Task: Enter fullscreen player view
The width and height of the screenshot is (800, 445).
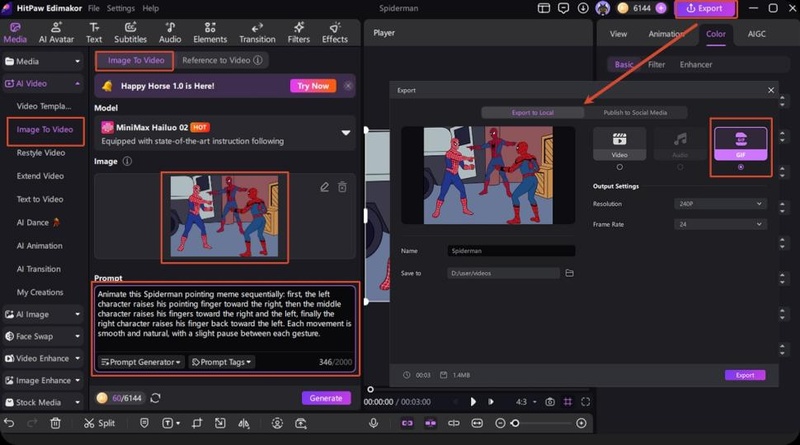Action: pyautogui.click(x=586, y=402)
